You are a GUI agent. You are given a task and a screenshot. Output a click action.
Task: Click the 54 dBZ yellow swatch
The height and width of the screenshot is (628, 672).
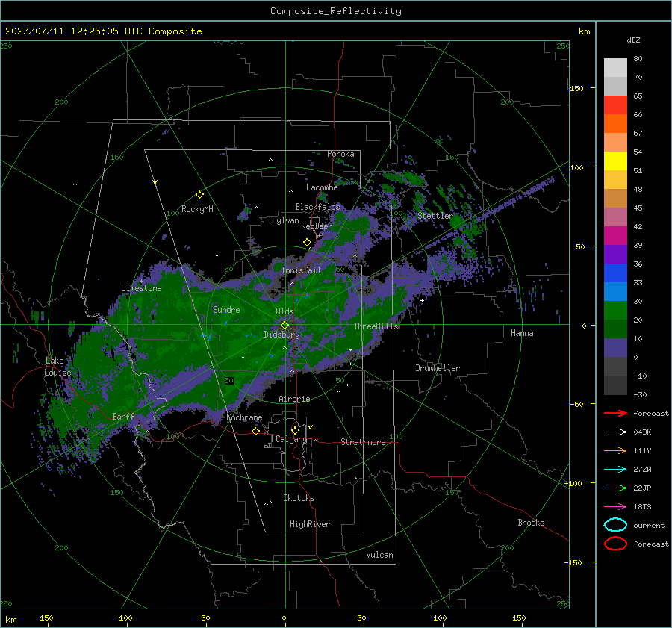[x=615, y=161]
